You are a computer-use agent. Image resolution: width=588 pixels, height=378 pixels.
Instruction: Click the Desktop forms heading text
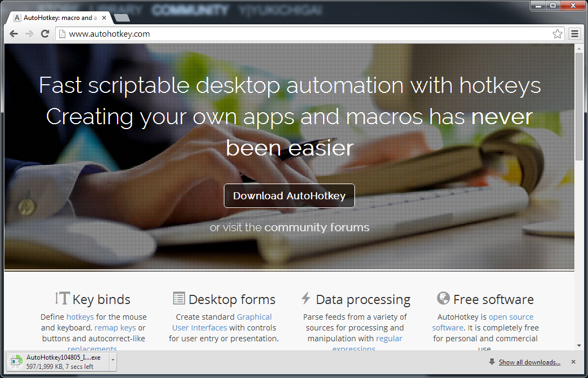[x=232, y=300]
